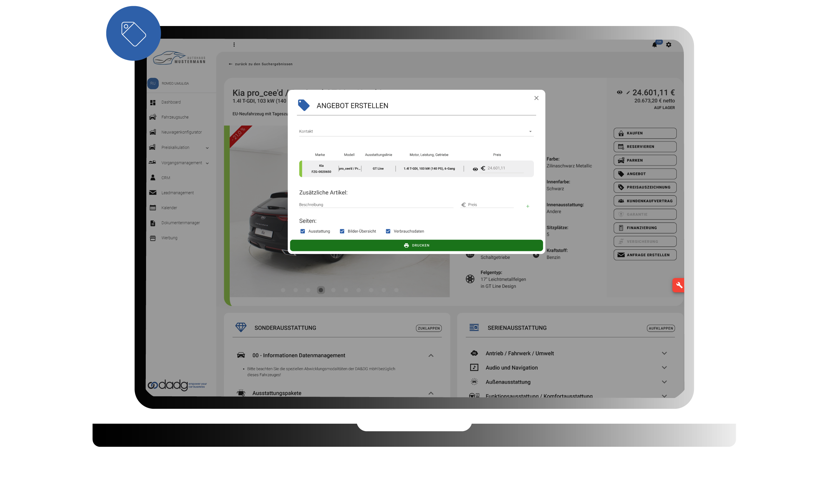The height and width of the screenshot is (504, 828).
Task: Add additional article with plus icon
Action: coord(528,206)
